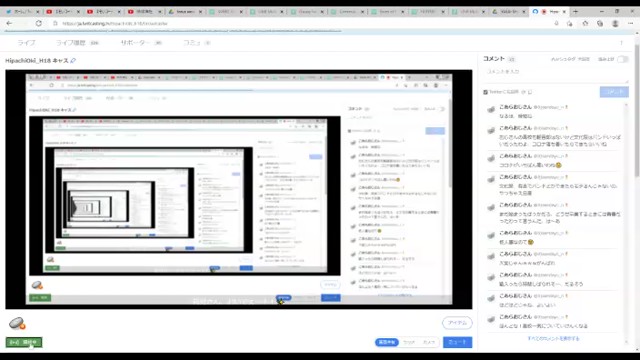Image resolution: width=640 pixels, height=360 pixels.
Task: Open the browser three-dot settings menu
Action: point(630,24)
